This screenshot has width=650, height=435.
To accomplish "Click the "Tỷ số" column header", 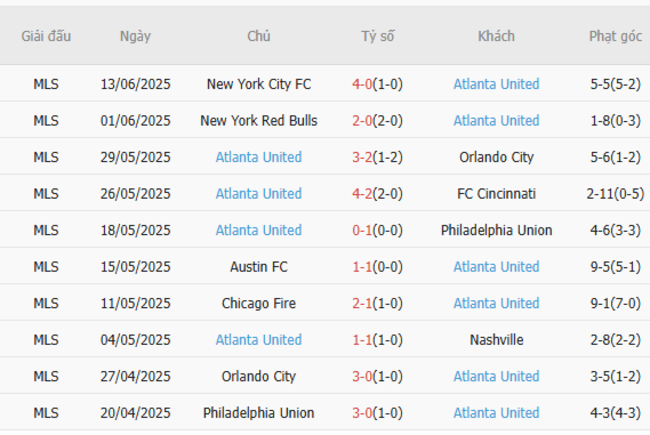I will click(378, 36).
